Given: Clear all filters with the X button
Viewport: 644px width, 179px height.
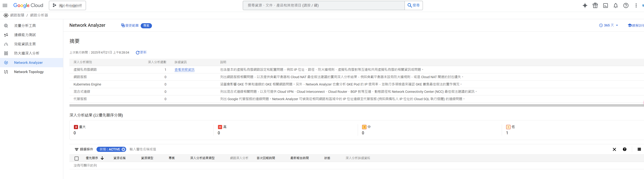Looking at the screenshot, I should click(x=614, y=149).
